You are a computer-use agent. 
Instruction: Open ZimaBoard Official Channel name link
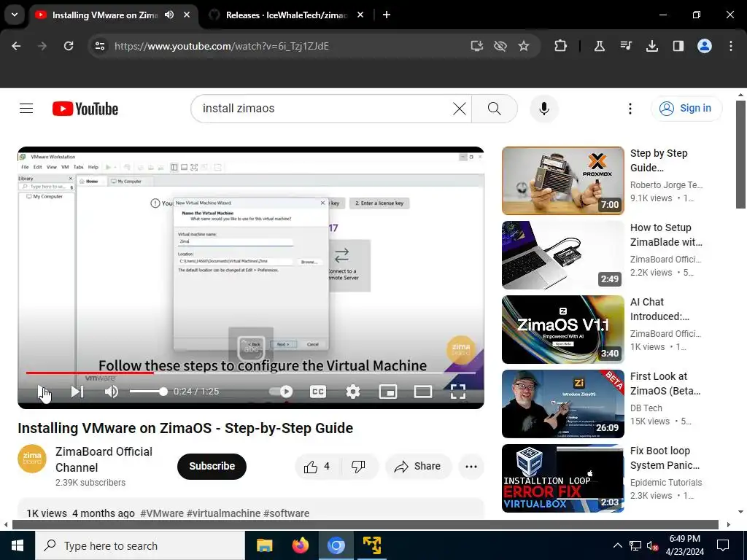[x=104, y=459]
